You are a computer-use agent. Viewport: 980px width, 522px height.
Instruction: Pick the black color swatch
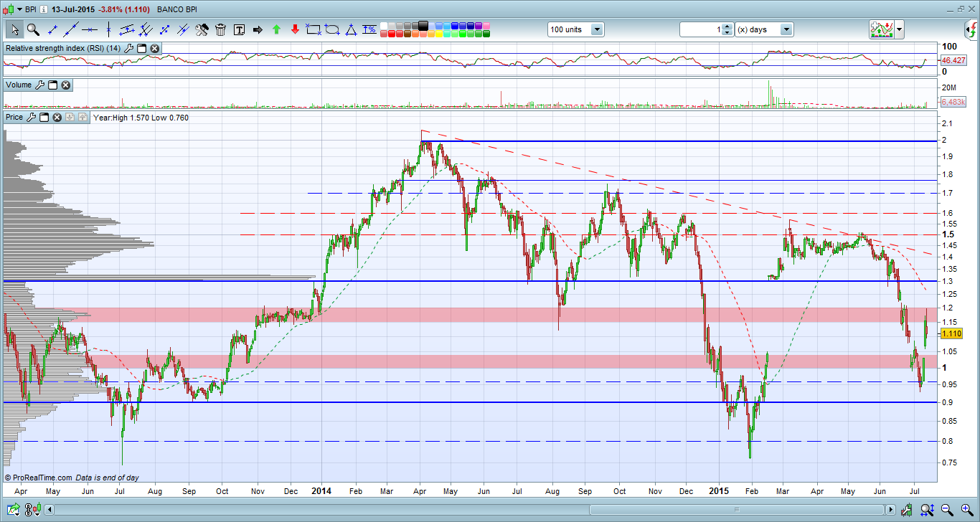coord(423,25)
